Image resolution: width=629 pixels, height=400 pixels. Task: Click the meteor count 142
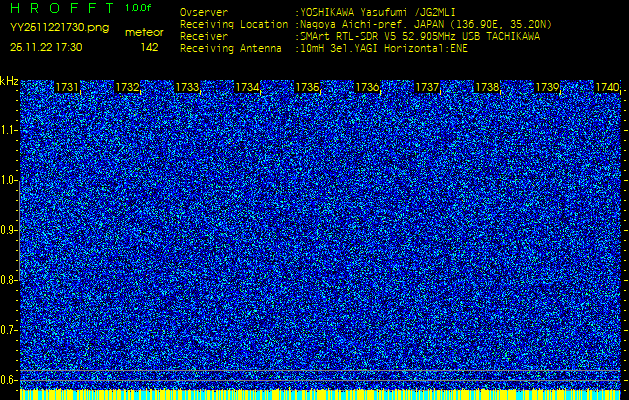point(149,47)
